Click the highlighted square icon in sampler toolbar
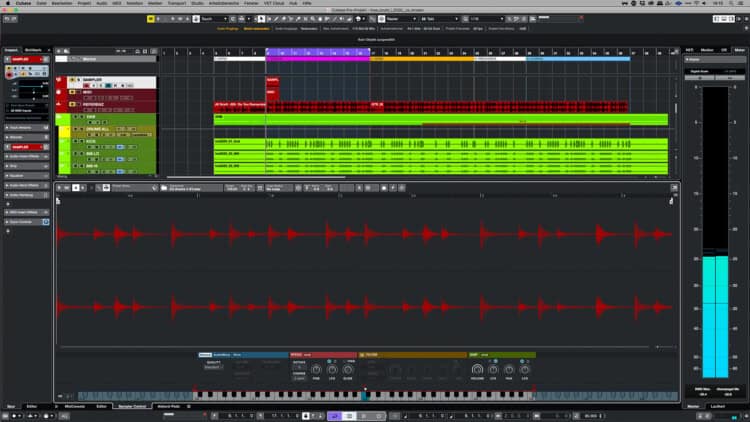 coord(76,188)
